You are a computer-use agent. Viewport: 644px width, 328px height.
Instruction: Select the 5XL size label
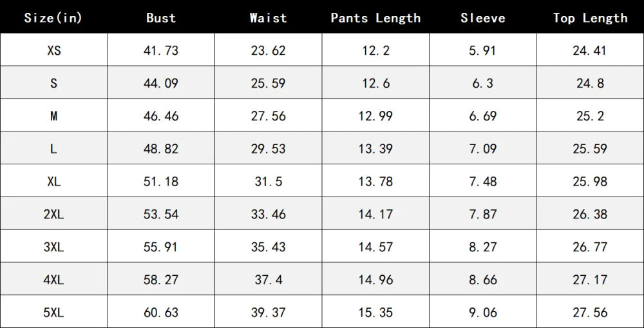pyautogui.click(x=54, y=313)
